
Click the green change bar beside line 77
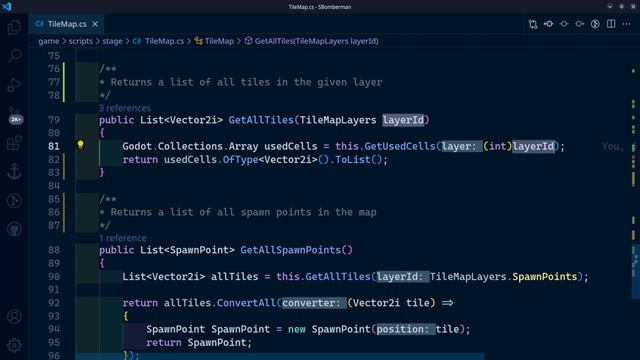[64, 82]
